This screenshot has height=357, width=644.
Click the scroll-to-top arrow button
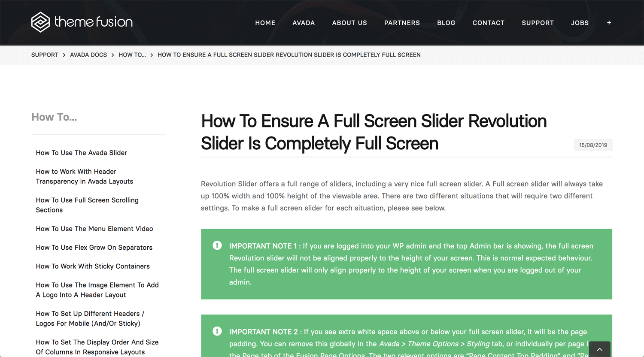click(x=600, y=349)
